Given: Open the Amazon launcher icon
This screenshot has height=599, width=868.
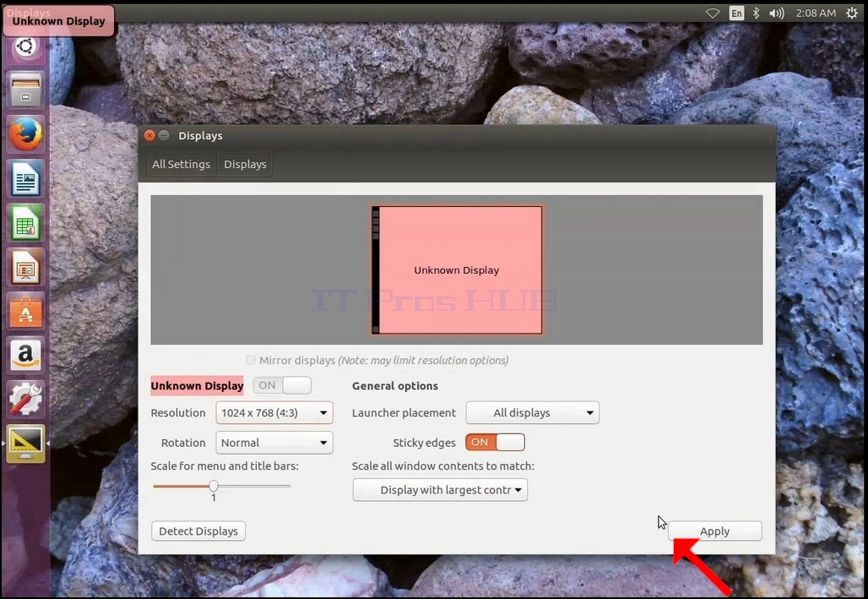Looking at the screenshot, I should tap(25, 355).
